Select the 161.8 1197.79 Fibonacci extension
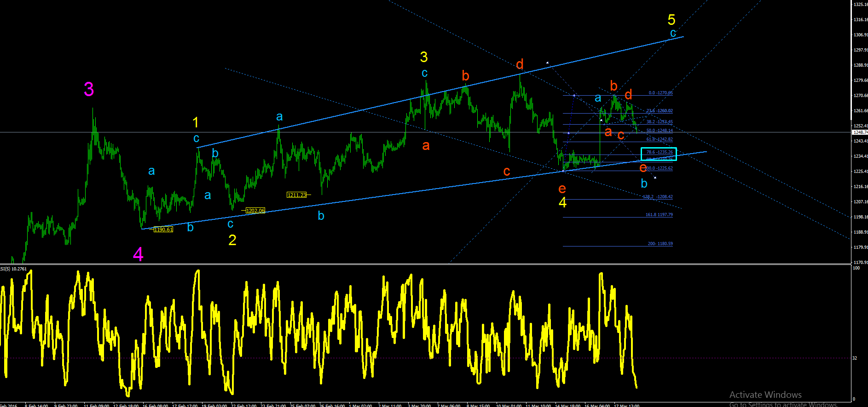 coord(659,215)
